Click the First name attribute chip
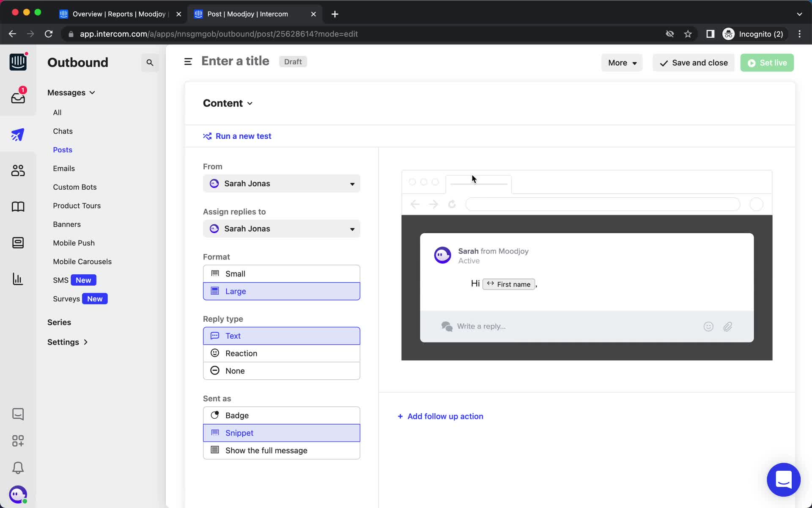 click(509, 284)
